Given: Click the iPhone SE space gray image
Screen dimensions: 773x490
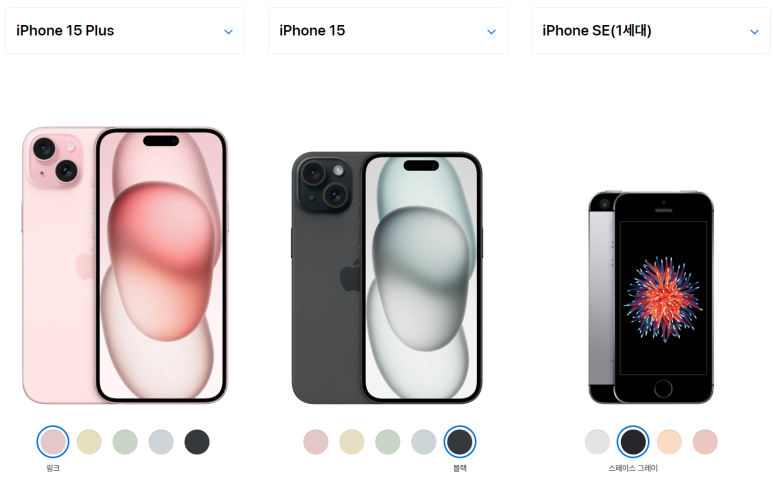Looking at the screenshot, I should pos(651,297).
